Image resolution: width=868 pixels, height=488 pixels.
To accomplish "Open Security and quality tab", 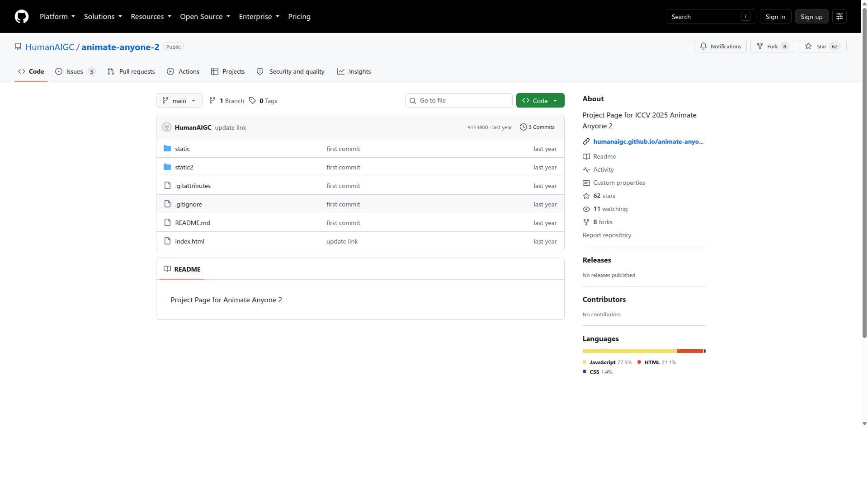I will pyautogui.click(x=291, y=72).
